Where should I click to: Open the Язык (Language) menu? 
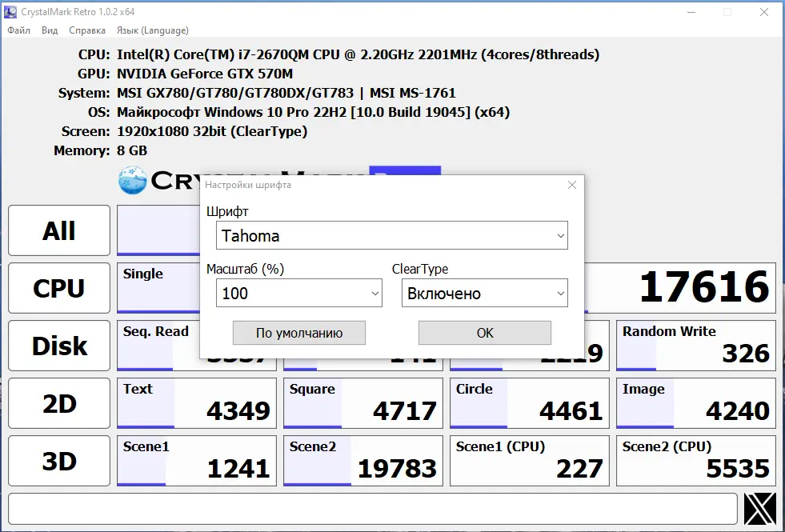(x=152, y=30)
